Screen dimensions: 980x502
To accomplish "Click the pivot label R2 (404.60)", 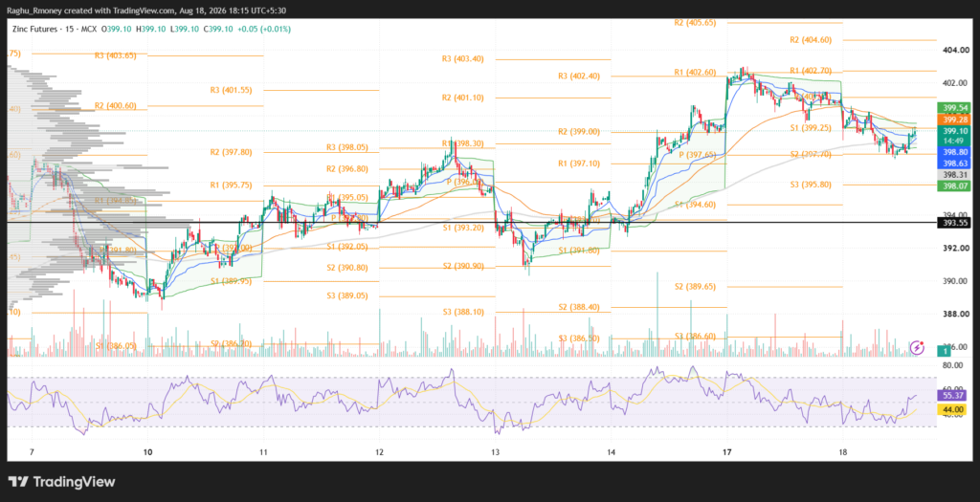I will [811, 40].
